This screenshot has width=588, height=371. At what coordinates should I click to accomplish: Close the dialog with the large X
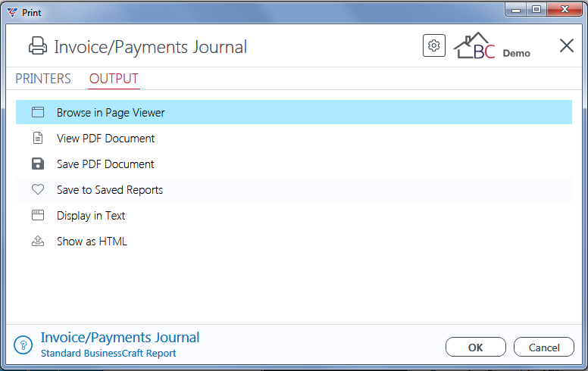[566, 45]
